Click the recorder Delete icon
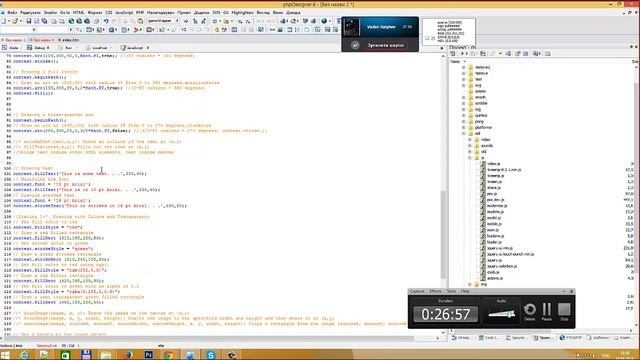 [x=529, y=311]
